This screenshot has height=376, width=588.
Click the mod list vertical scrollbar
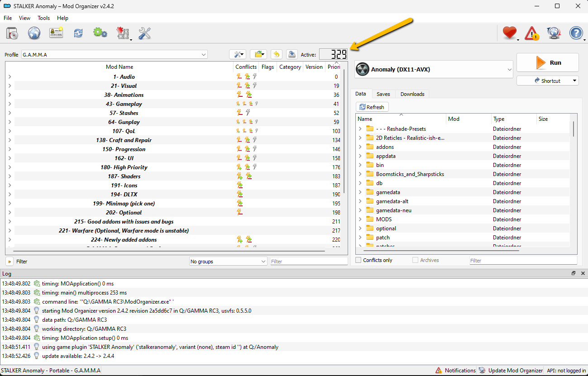344,131
